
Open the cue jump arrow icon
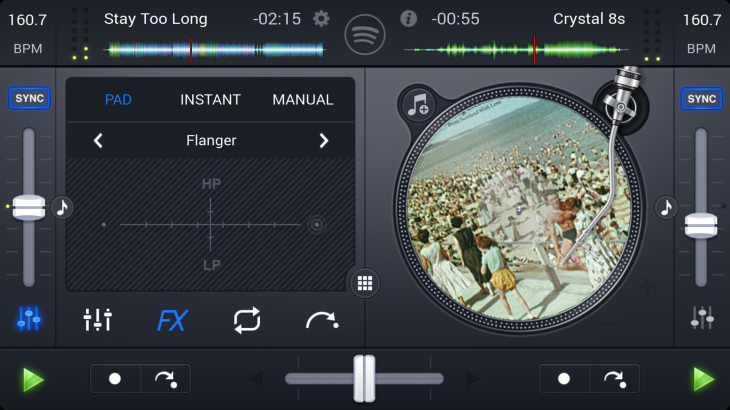point(321,320)
